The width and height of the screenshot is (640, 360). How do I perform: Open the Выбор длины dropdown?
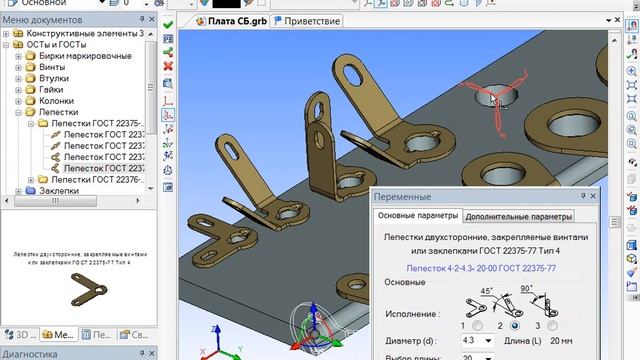pos(488,358)
